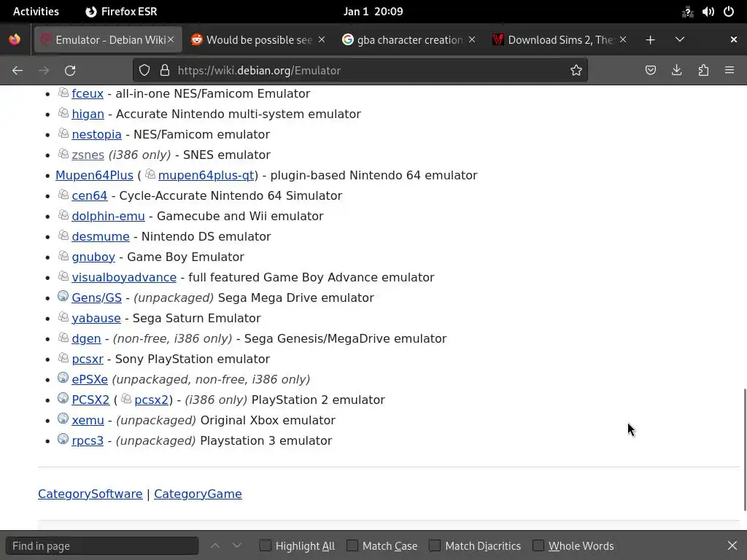
Task: Open the pcsxr link
Action: [88, 359]
